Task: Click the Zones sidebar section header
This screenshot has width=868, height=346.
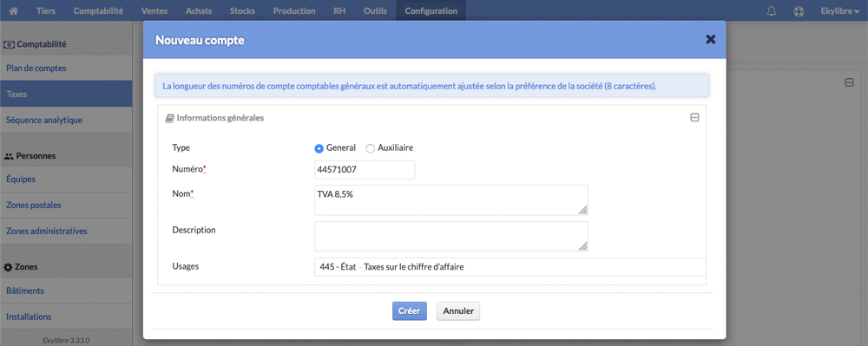Action: 66,267
